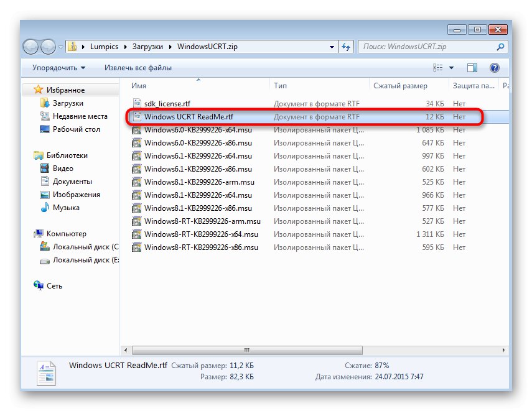This screenshot has height=411, width=532.
Task: Select Windows8-RT-KB2999226-x64.msu file icon
Action: click(136, 234)
